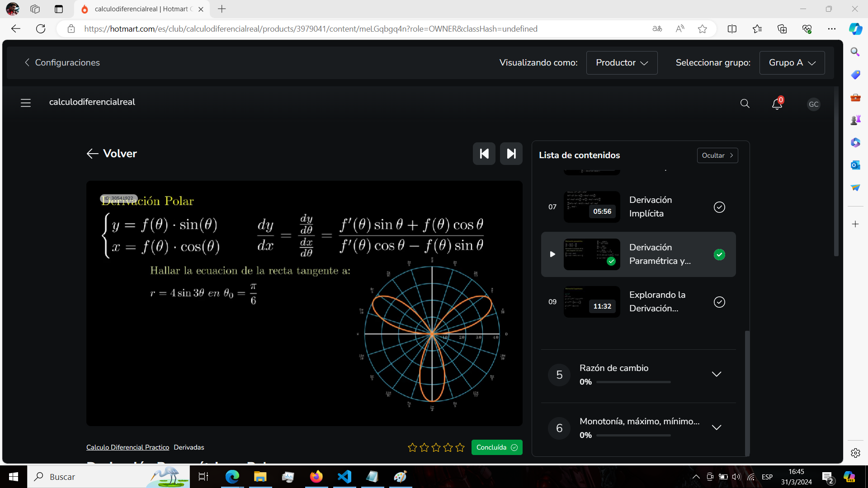Open the Outlook sidebar icon
The image size is (868, 488).
[855, 165]
